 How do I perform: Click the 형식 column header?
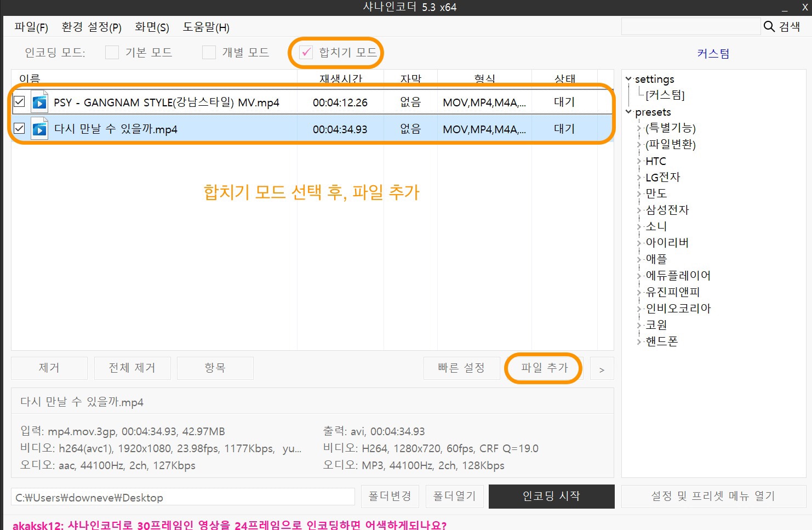click(485, 78)
